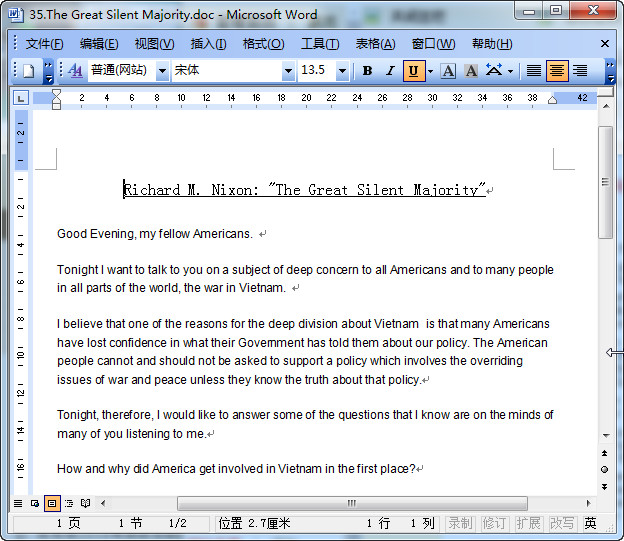
Task: Switch to Reading Layout view icon
Action: (x=86, y=503)
